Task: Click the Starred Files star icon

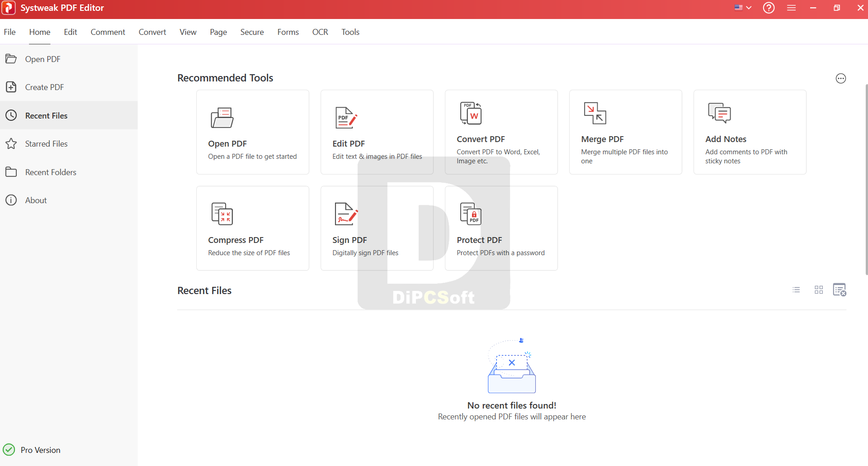Action: tap(11, 143)
